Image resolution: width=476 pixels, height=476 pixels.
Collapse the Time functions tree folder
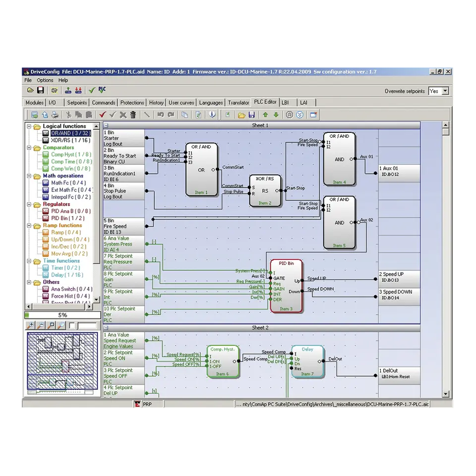click(29, 261)
